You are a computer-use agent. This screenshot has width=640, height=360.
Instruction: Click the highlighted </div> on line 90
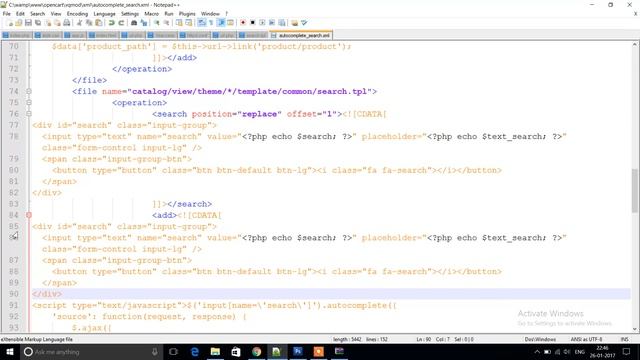pos(47,294)
